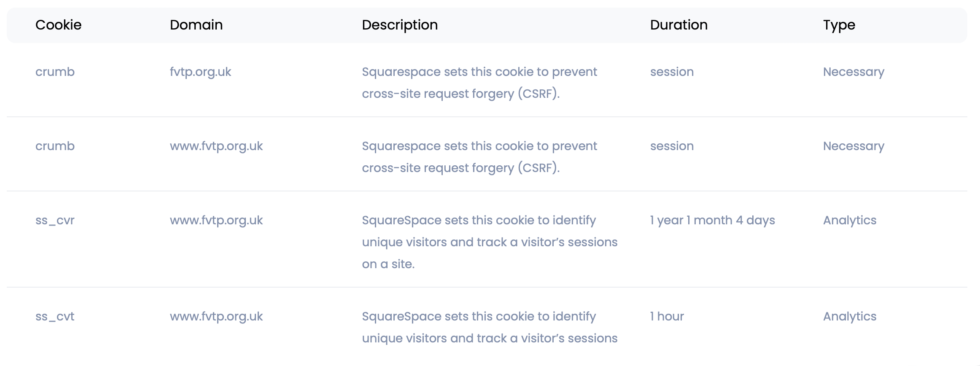Click www.fvtp.org.uk domain in second crumb row

pos(216,146)
